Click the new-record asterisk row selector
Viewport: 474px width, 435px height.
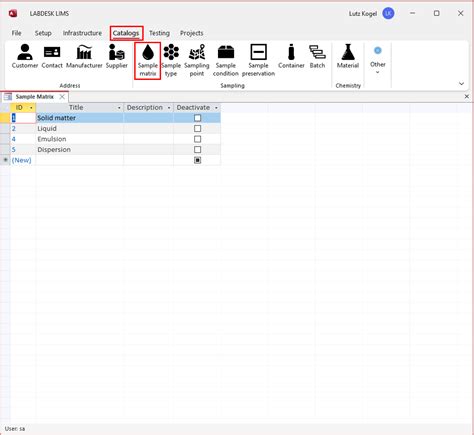(5, 160)
